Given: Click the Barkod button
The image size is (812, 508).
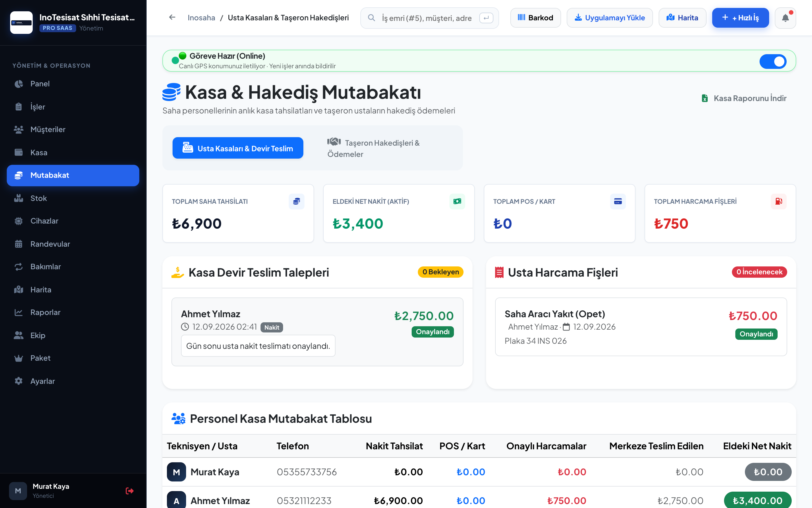Looking at the screenshot, I should click(535, 18).
